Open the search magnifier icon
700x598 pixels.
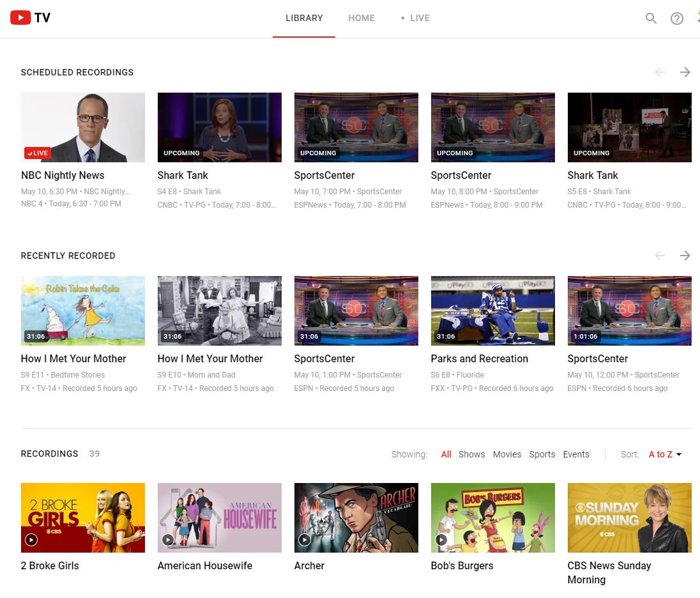651,19
